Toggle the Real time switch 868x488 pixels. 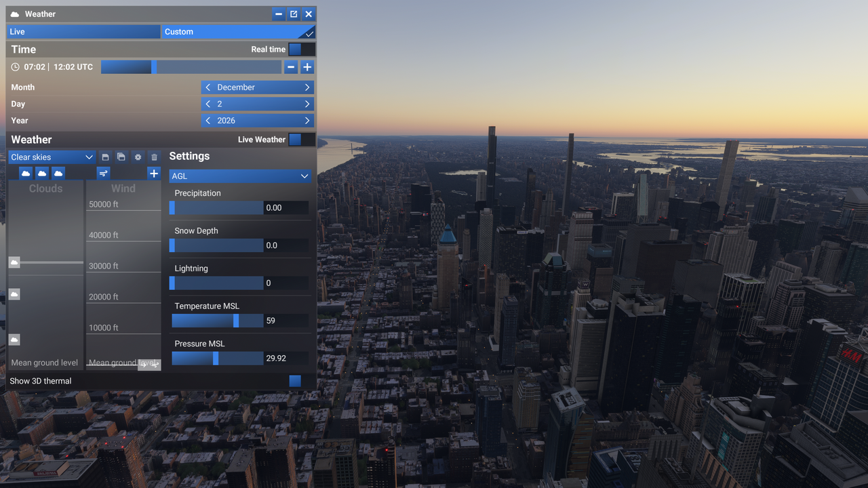[301, 49]
